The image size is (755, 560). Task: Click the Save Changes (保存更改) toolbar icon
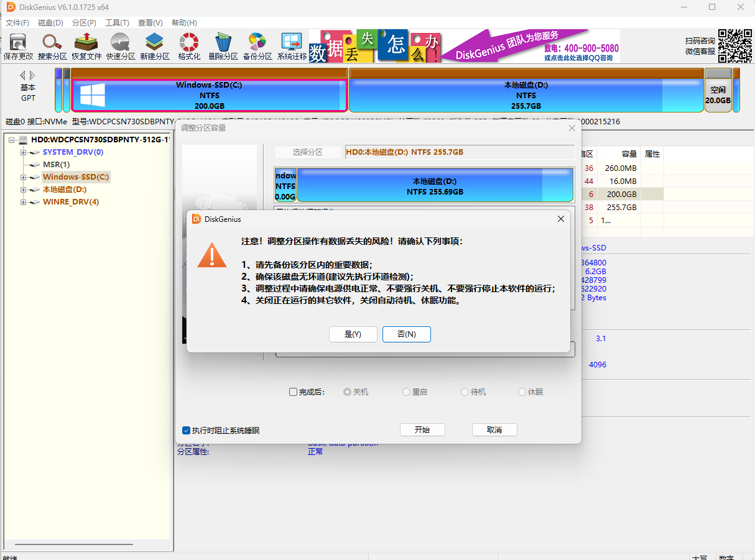coord(18,47)
